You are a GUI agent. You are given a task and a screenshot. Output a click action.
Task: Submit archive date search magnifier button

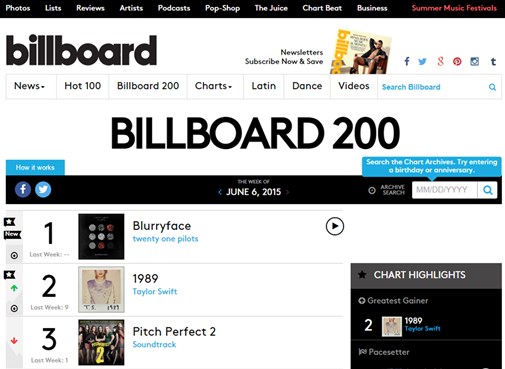click(x=487, y=190)
